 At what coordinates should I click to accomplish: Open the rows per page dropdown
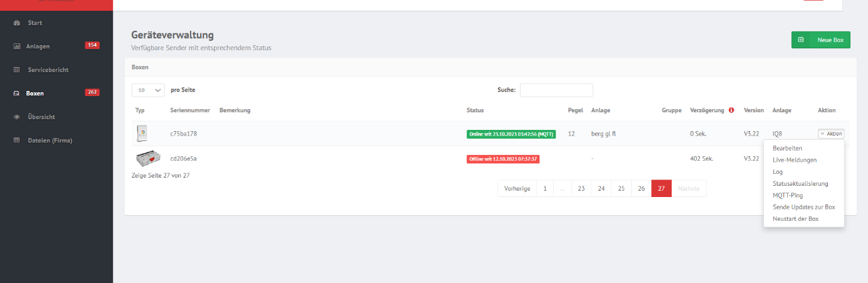148,90
